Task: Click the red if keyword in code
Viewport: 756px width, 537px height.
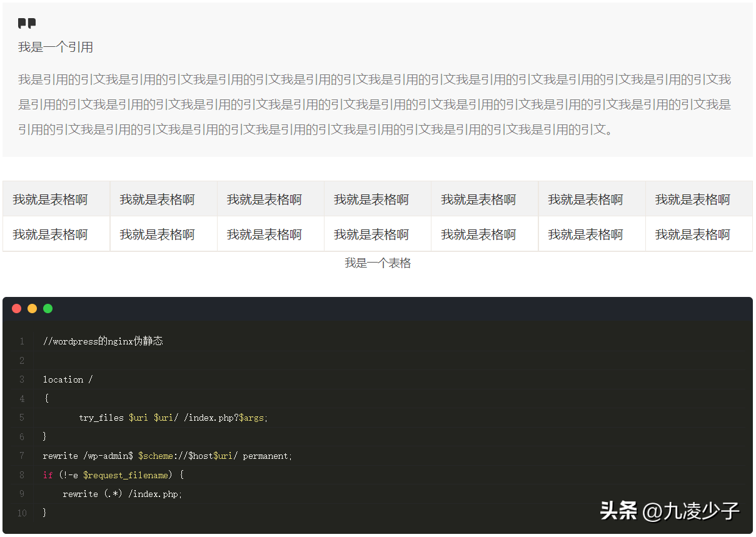Action: [x=48, y=475]
